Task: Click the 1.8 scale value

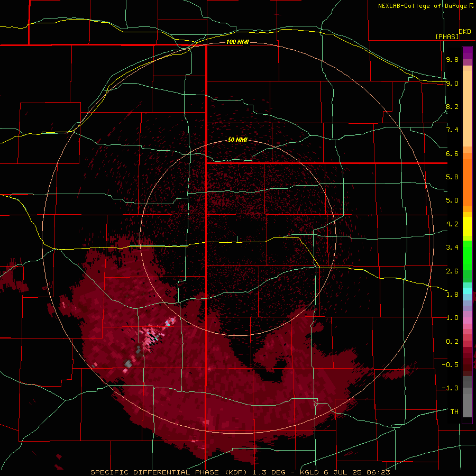Action: (x=452, y=295)
